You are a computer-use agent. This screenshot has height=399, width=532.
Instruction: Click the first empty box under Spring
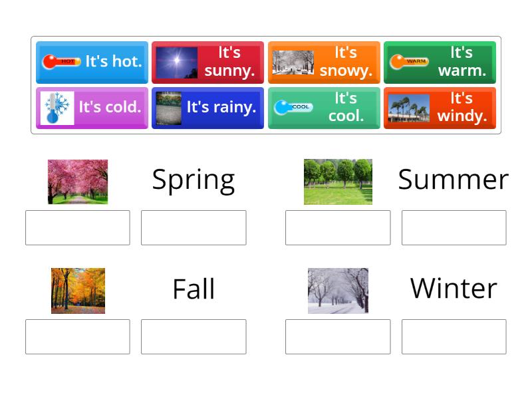(x=77, y=227)
